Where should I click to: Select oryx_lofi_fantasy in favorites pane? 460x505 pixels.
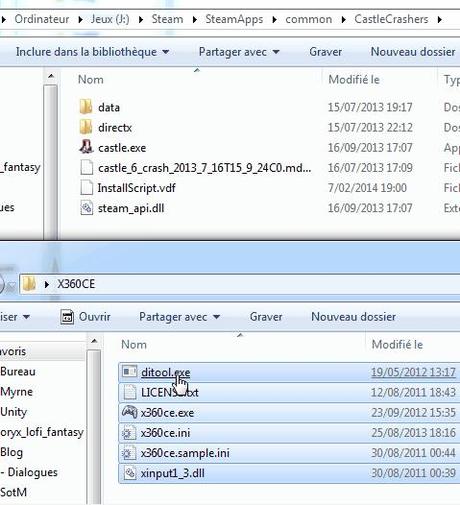point(42,432)
